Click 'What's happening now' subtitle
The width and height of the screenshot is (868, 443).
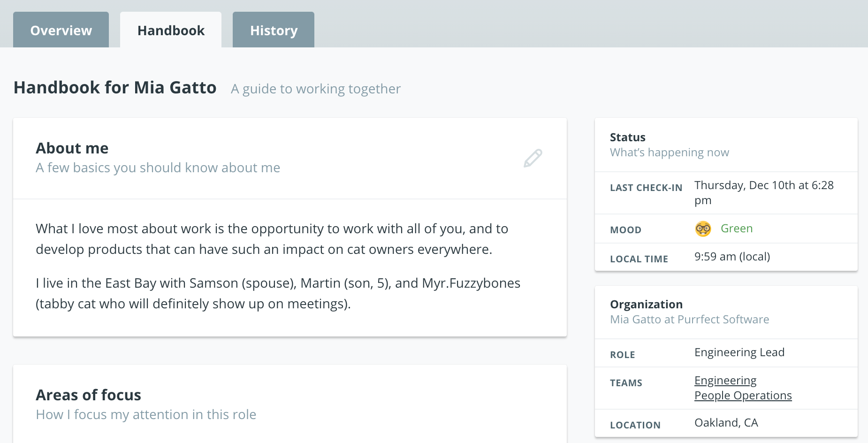670,153
